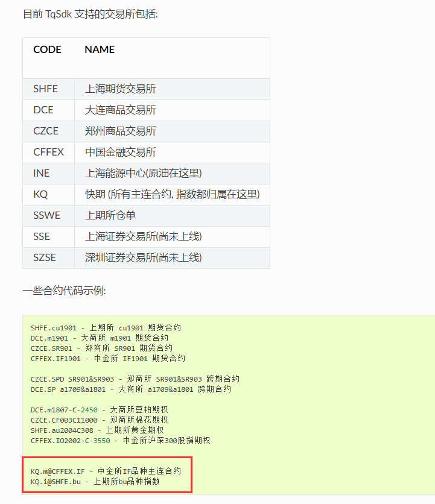Click the line KQ.m@CFFEX.IF 主连合约
Image resolution: width=435 pixels, height=504 pixels.
click(106, 471)
